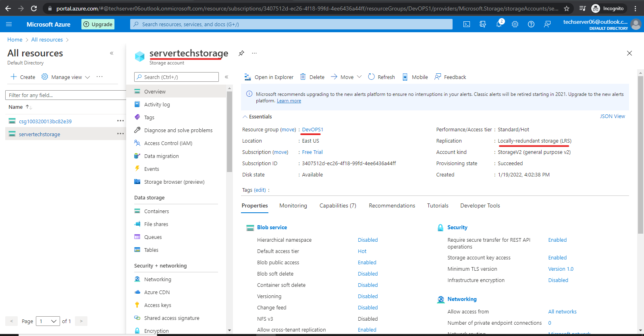The height and width of the screenshot is (336, 644).
Task: Open more options next to the pin icon
Action: click(x=254, y=53)
